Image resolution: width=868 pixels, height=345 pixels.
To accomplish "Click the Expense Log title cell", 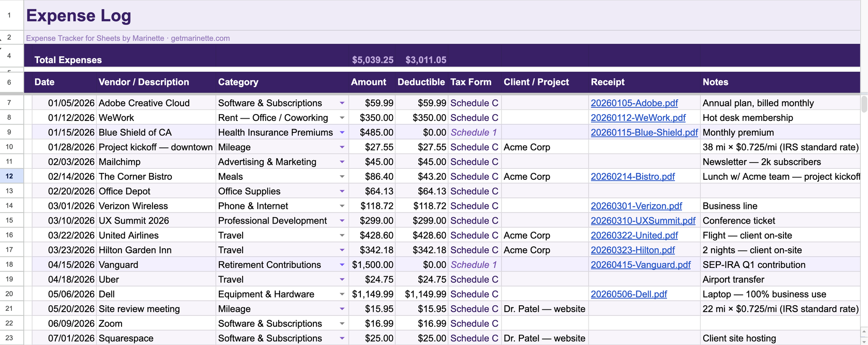I will click(x=79, y=16).
